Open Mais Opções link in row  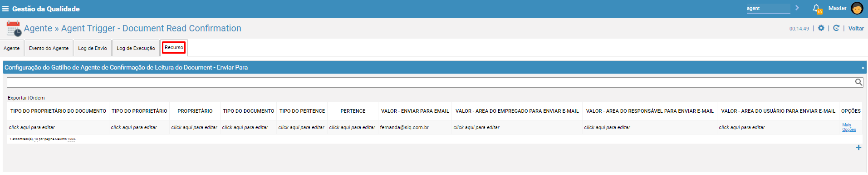tap(848, 127)
